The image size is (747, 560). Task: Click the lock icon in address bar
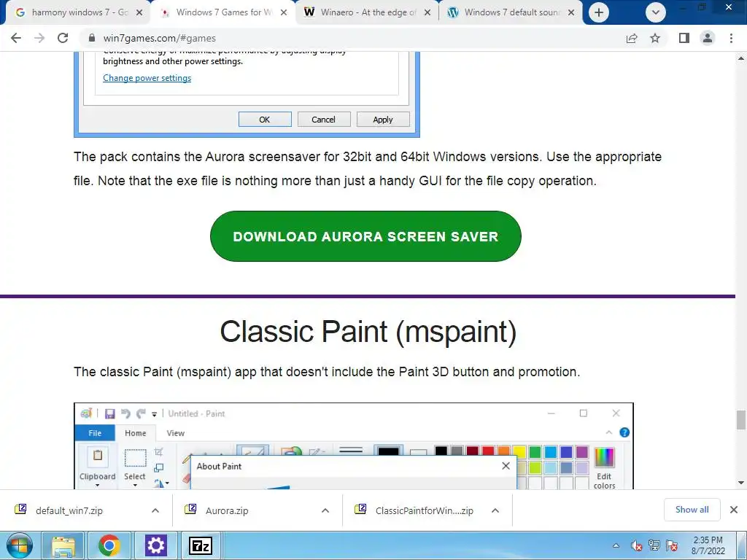(92, 38)
